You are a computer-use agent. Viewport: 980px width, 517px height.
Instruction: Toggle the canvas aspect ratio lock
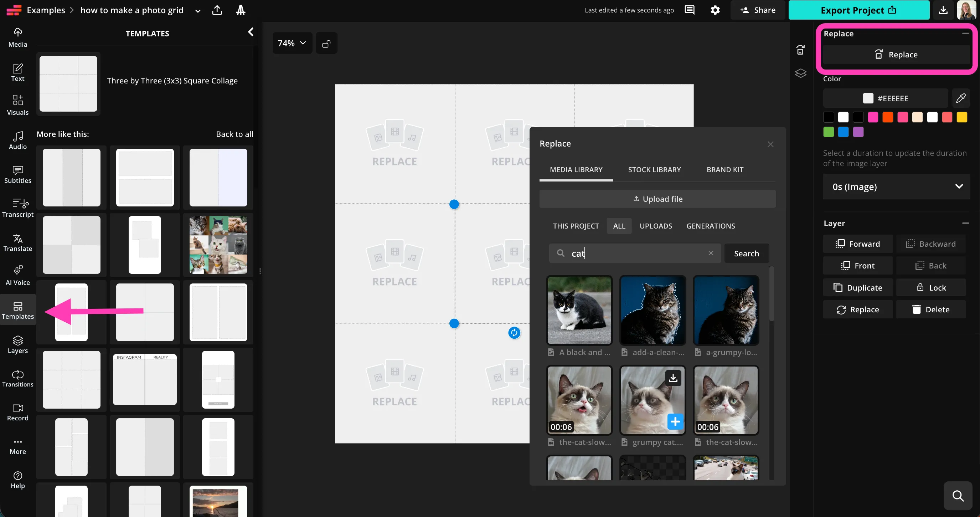[x=326, y=43]
